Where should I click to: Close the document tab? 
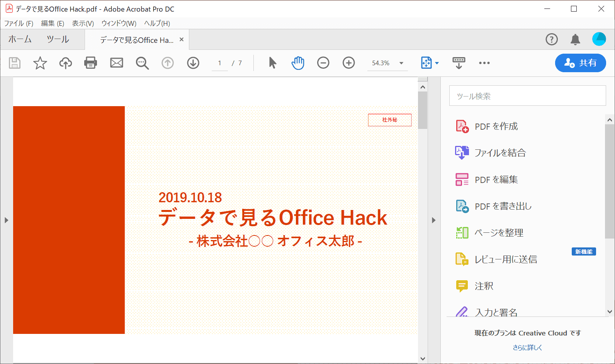[182, 39]
